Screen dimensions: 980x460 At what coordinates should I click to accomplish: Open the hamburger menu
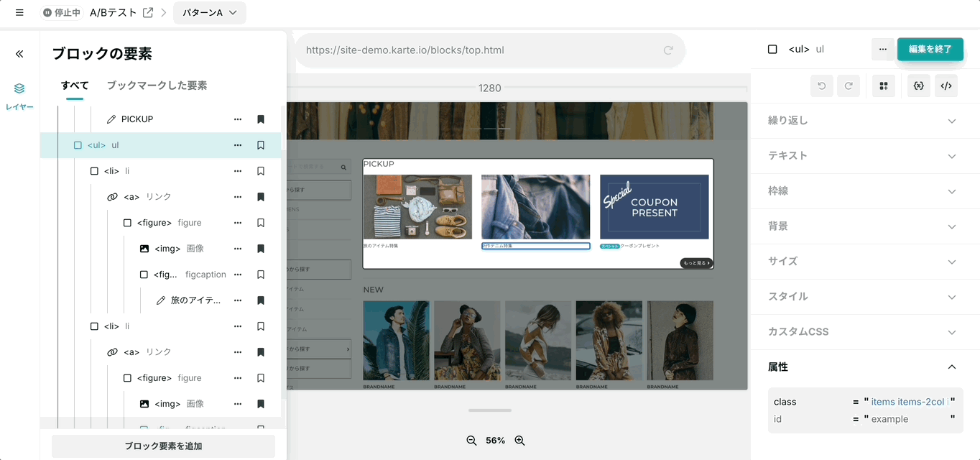coord(19,13)
